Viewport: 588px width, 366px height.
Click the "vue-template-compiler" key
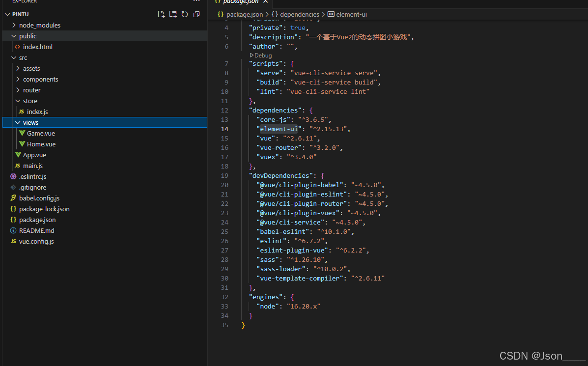click(300, 279)
